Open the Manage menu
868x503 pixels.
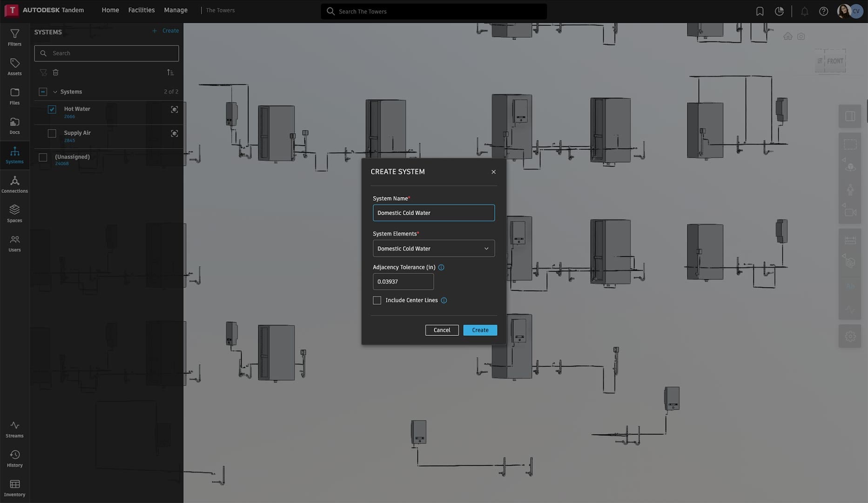(x=175, y=10)
